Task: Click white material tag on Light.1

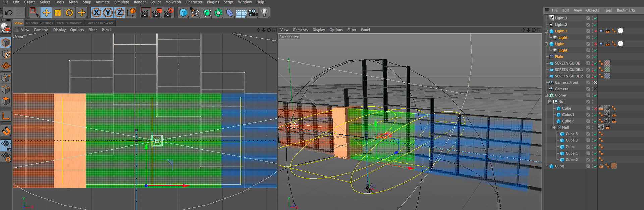Action: click(x=620, y=31)
